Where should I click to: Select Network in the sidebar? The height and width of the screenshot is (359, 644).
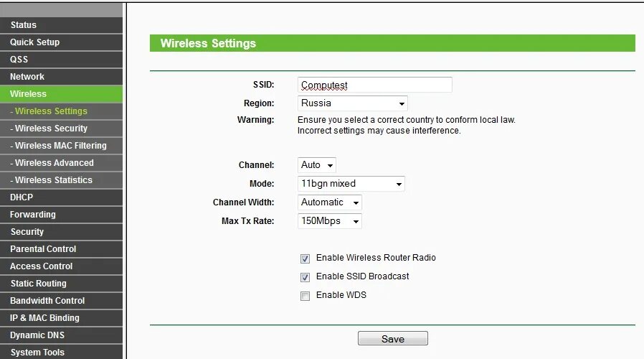(x=61, y=77)
